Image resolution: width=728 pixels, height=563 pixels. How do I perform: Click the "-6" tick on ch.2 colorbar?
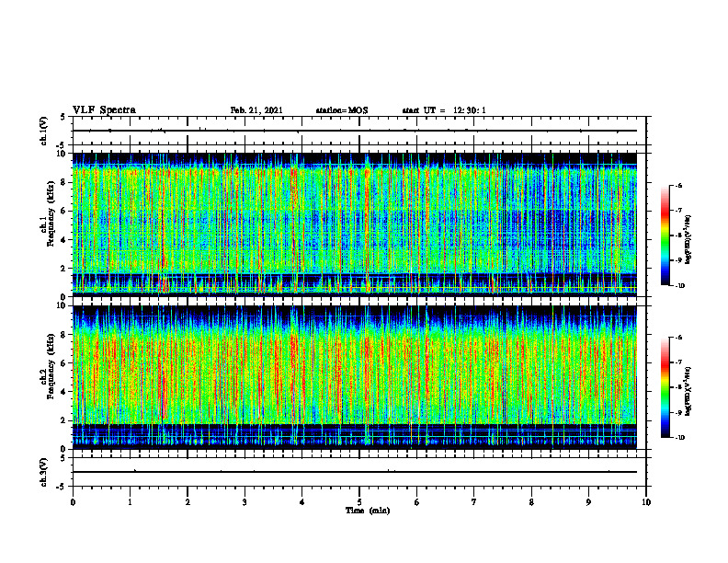(679, 338)
